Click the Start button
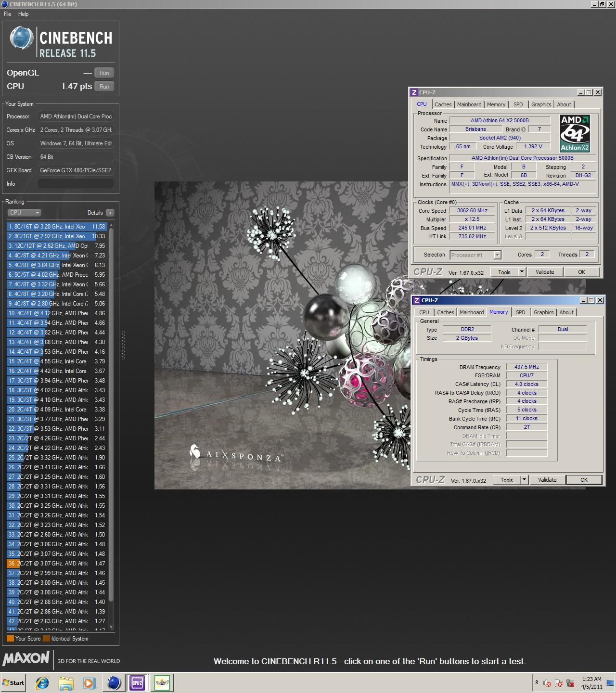 pos(13,682)
